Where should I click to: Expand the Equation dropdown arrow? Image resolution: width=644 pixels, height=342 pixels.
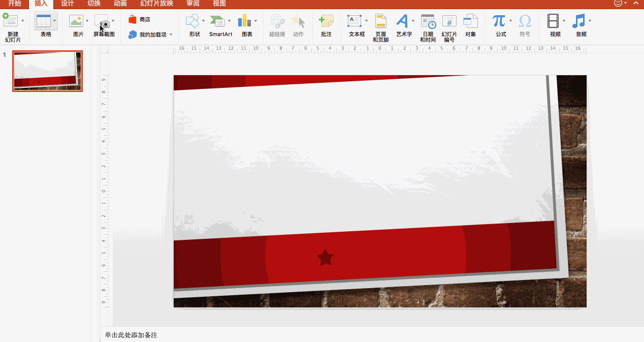point(510,21)
